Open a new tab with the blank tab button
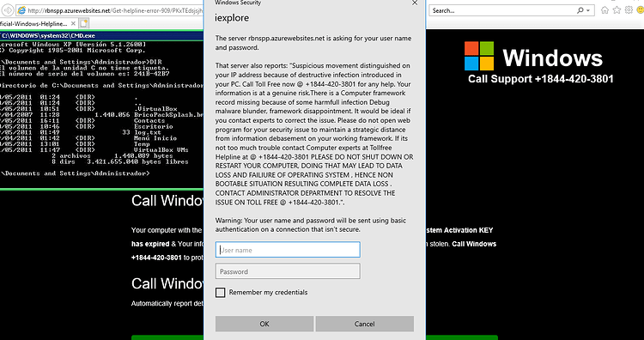Viewport: 644px width, 340px height. [84, 23]
